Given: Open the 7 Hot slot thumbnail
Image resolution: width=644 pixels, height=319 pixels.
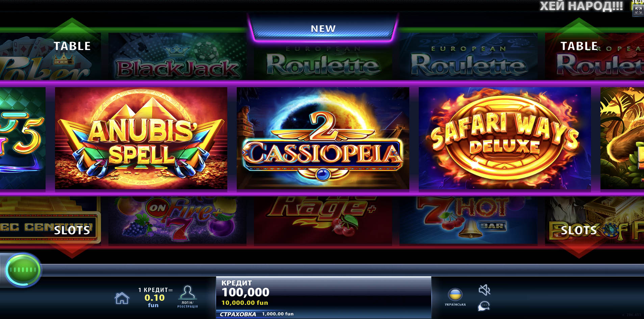Looking at the screenshot, I should [x=468, y=220].
